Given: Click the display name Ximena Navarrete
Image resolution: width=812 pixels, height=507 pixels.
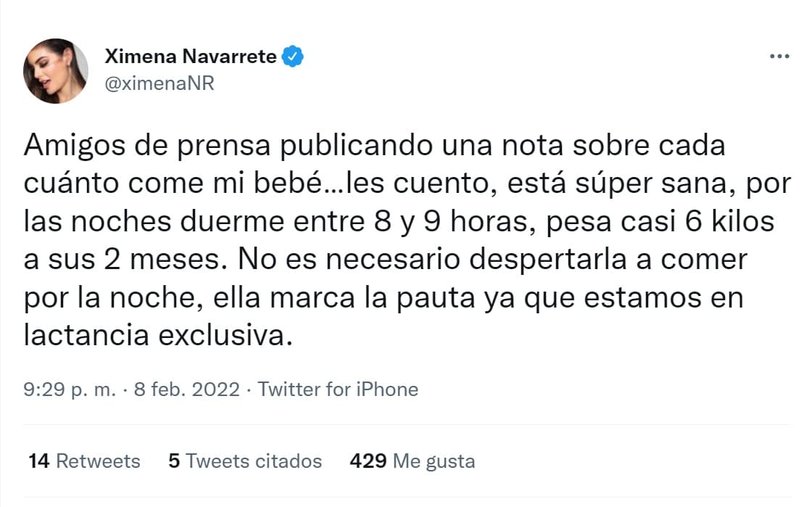Looking at the screenshot, I should click(x=191, y=55).
